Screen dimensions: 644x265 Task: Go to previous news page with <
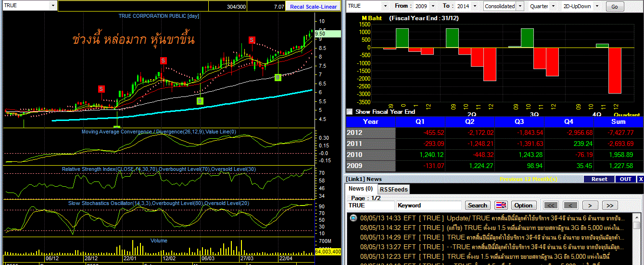pyautogui.click(x=569, y=205)
